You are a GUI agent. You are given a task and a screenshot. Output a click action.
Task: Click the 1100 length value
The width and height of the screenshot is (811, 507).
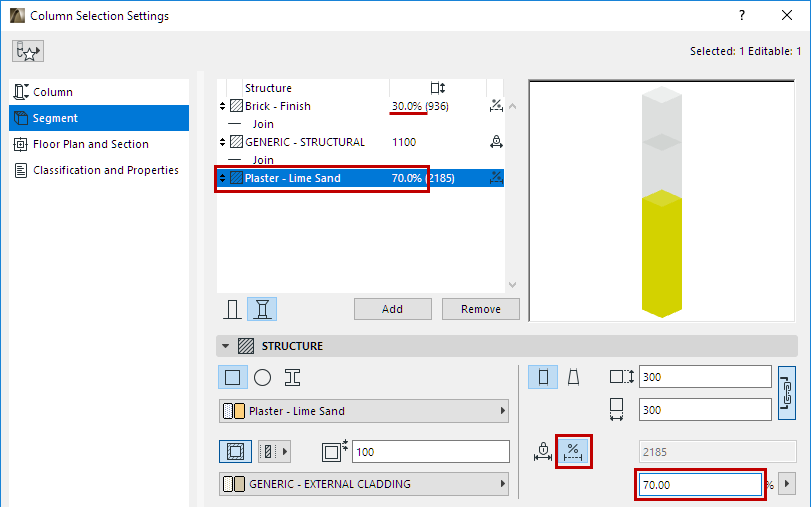point(404,142)
